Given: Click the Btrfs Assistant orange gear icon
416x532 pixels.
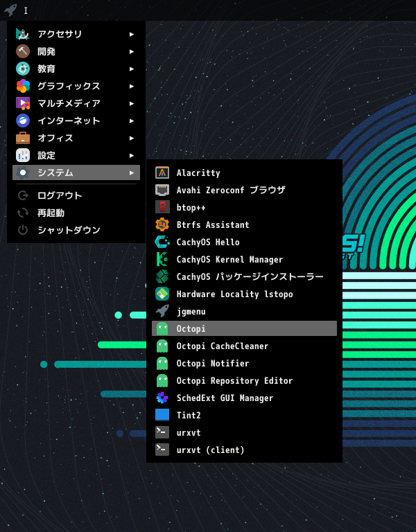Looking at the screenshot, I should (162, 224).
